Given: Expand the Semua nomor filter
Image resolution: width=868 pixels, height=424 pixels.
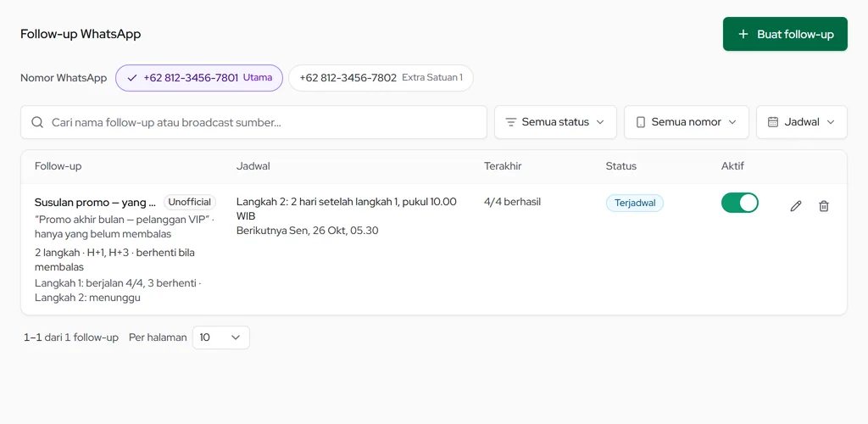Looking at the screenshot, I should (x=687, y=122).
